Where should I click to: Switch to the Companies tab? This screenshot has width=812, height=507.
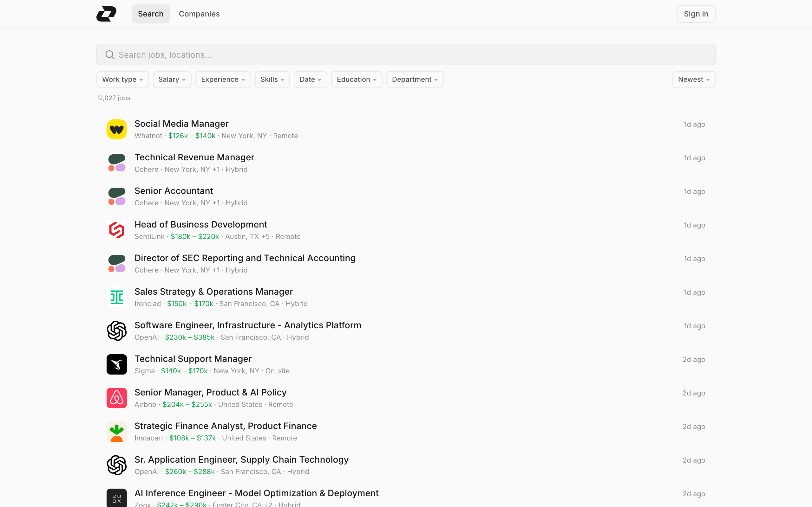point(199,14)
